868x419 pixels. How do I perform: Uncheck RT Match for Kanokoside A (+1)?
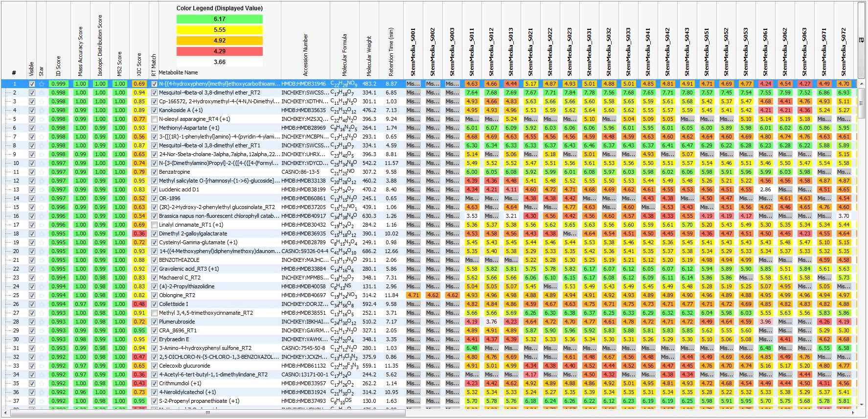coord(154,110)
